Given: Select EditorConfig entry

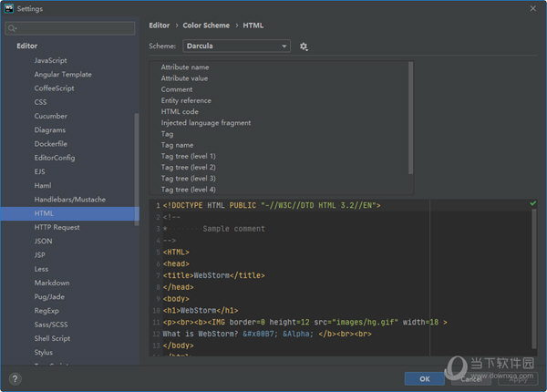Looking at the screenshot, I should click(55, 158).
